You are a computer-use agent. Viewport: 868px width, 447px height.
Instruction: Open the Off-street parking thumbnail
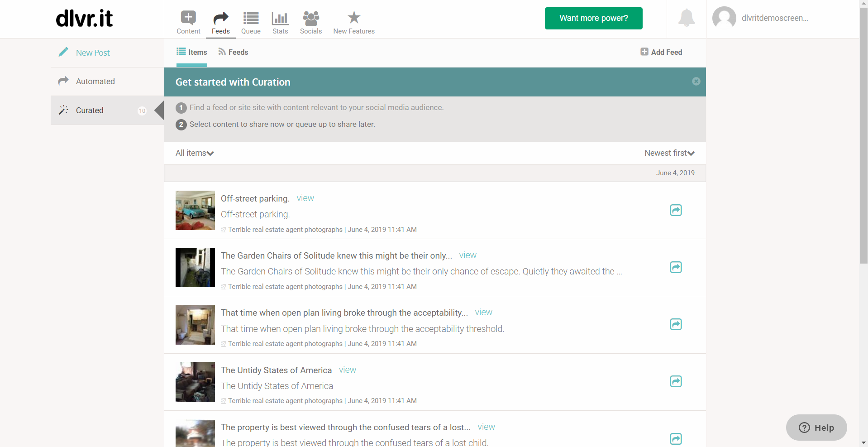195,210
